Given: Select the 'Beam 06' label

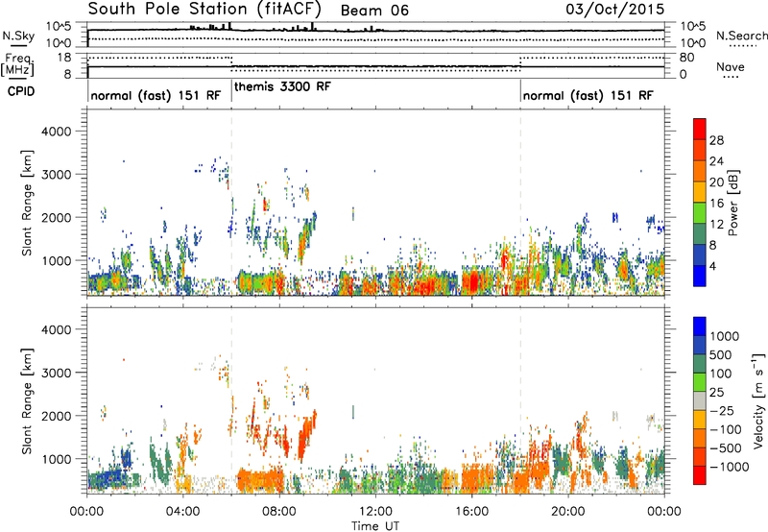Looking at the screenshot, I should 374,11.
